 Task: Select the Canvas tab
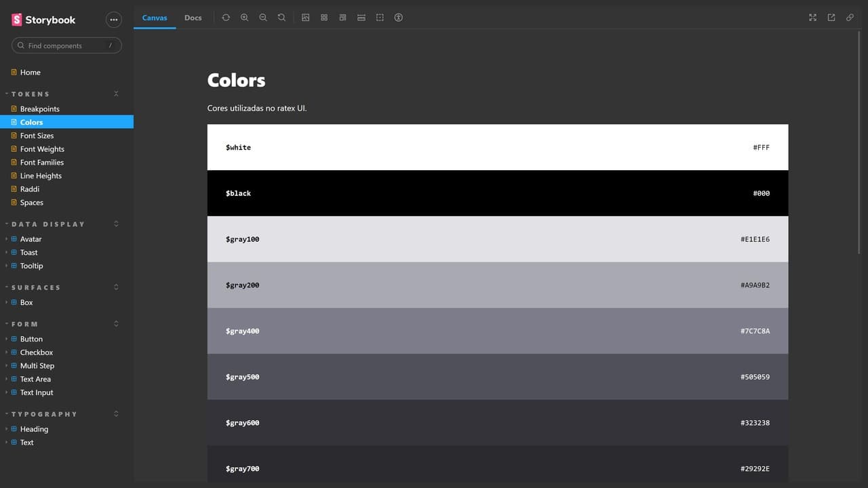pyautogui.click(x=155, y=18)
